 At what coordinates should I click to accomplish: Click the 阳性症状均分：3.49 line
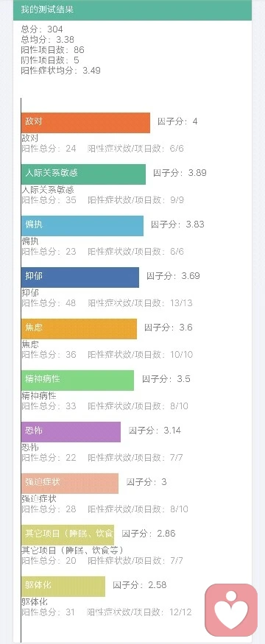(61, 70)
